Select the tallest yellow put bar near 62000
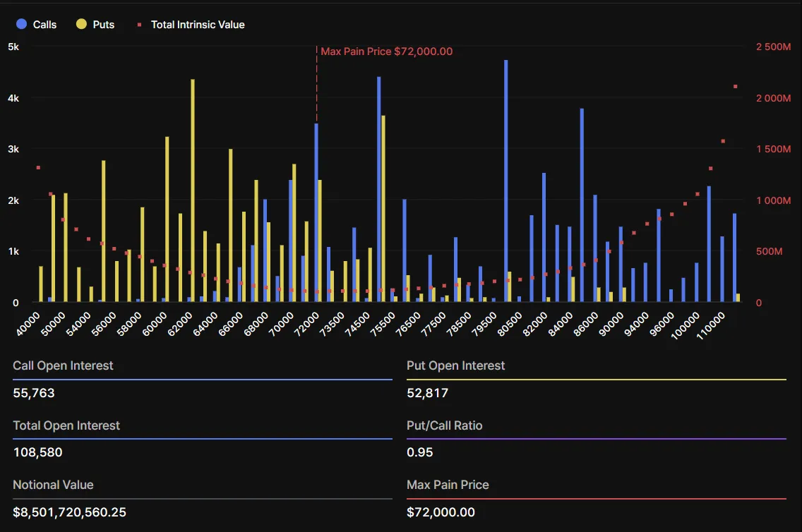 (193, 191)
